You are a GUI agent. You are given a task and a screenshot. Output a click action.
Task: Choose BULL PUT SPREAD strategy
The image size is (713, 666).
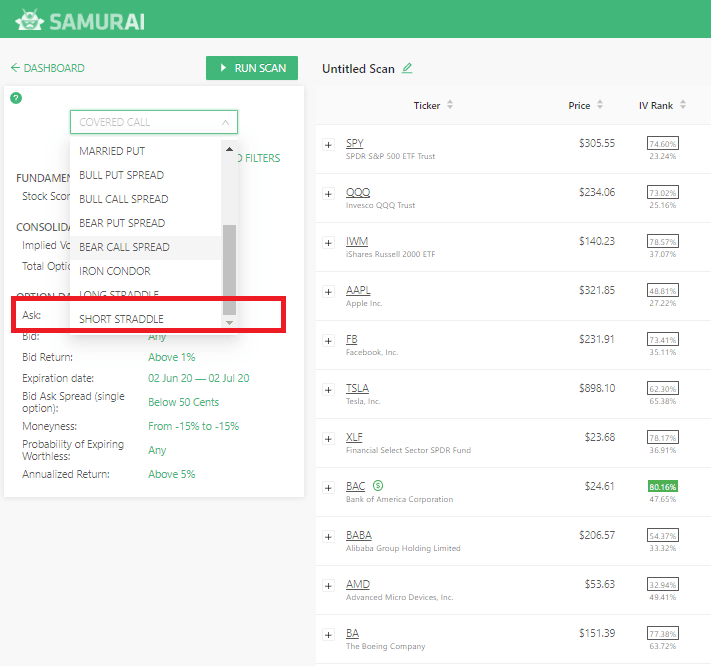coord(146,175)
